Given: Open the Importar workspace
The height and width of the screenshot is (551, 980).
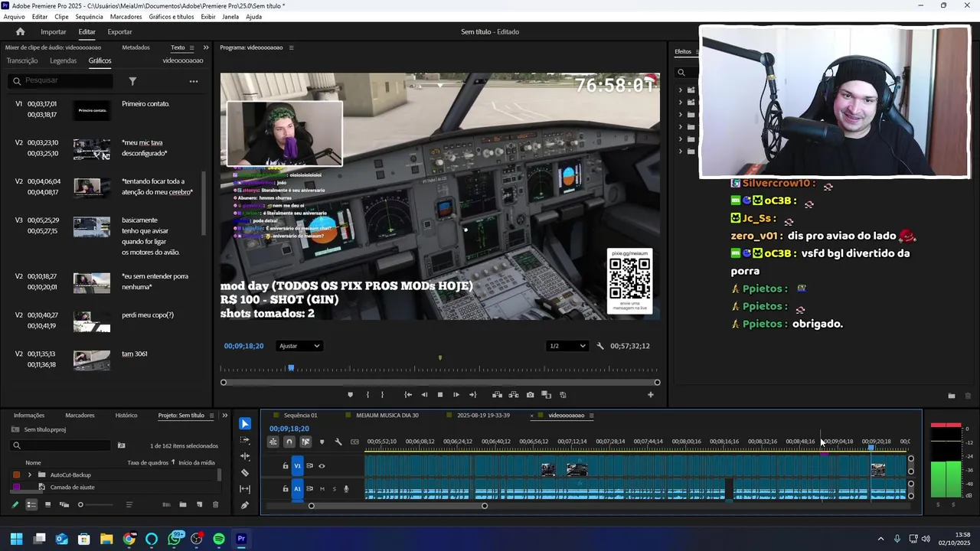Looking at the screenshot, I should (x=54, y=31).
